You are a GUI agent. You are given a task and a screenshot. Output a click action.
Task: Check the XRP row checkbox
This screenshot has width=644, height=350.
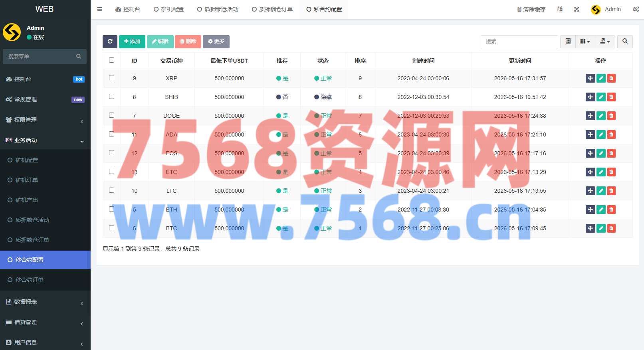(112, 78)
